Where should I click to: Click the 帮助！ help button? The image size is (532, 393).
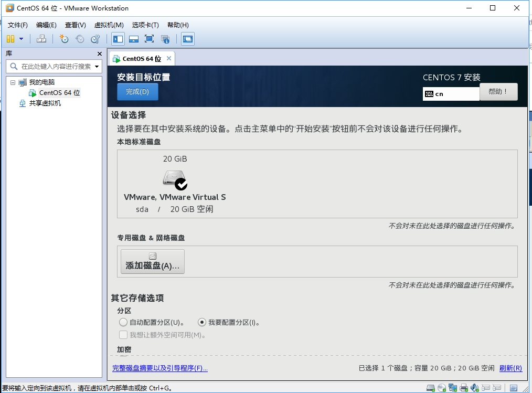498,92
